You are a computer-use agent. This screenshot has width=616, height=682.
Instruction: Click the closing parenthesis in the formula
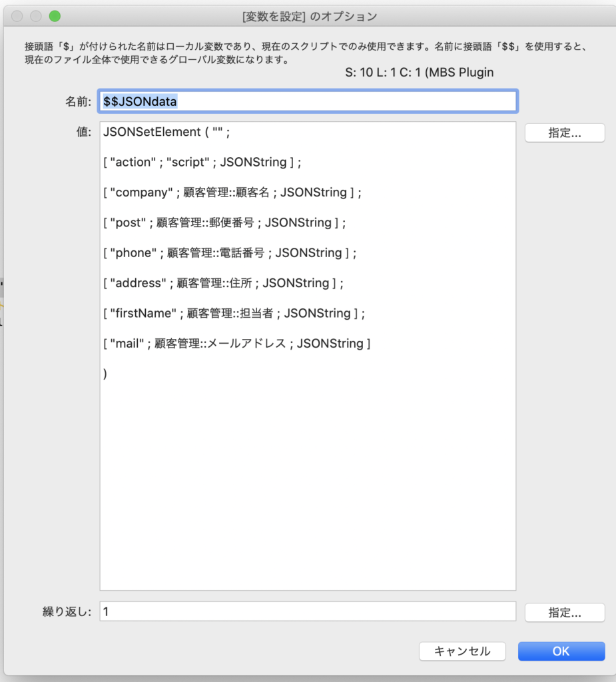[106, 374]
